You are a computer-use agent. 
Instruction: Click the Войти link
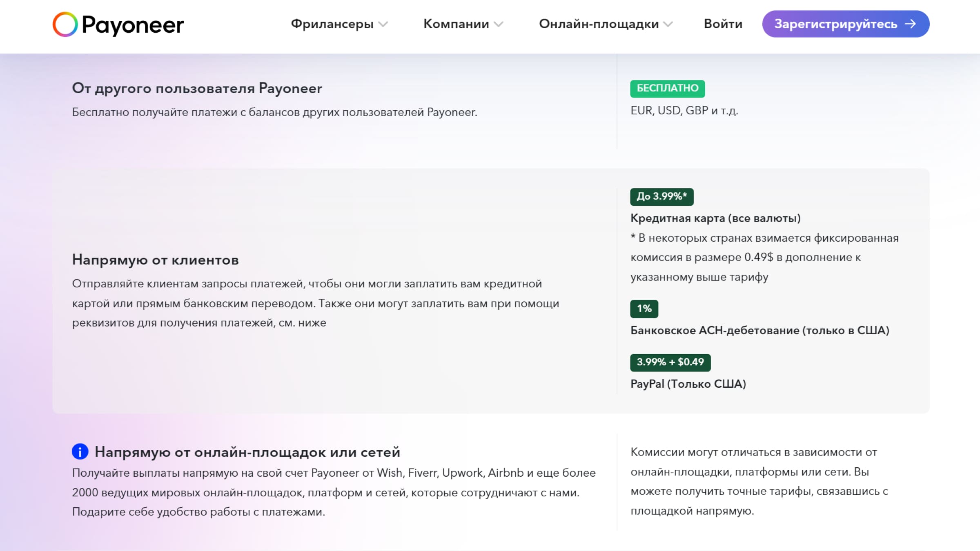pos(723,24)
